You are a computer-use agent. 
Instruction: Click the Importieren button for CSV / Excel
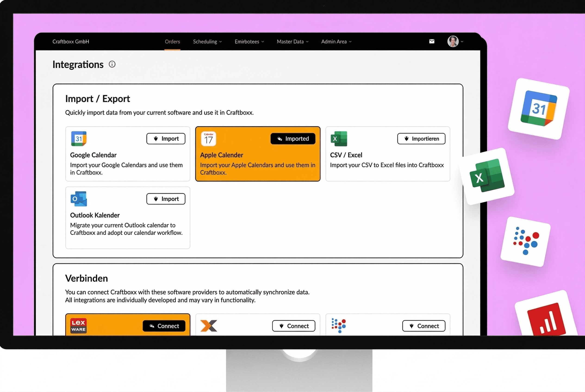click(421, 139)
